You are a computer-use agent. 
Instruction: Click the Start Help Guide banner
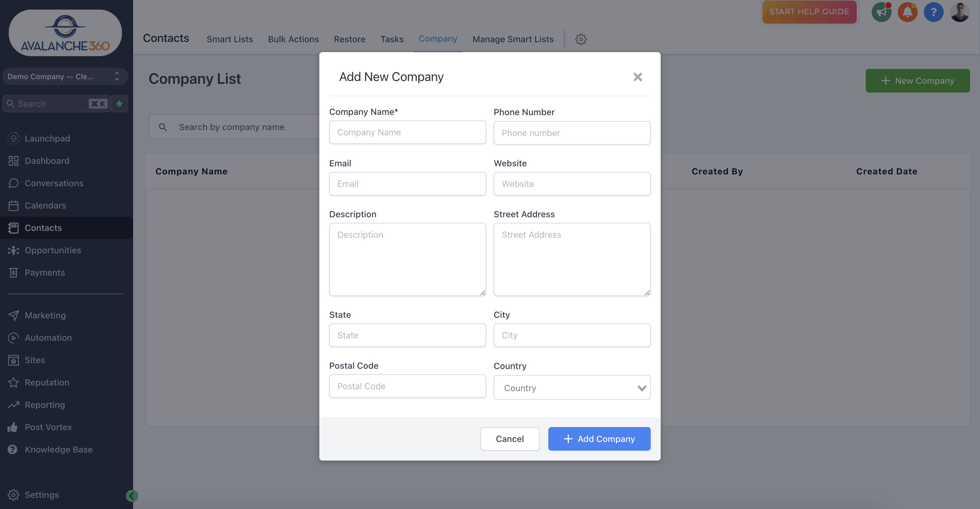point(809,12)
